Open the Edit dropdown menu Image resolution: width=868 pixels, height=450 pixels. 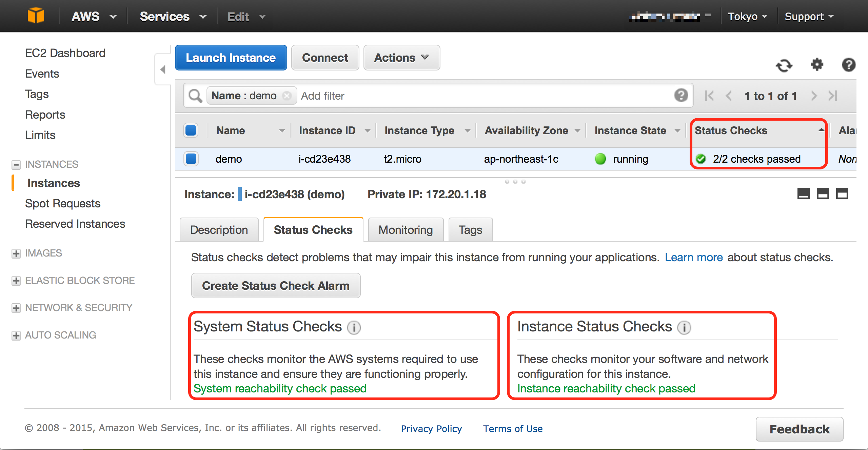(246, 16)
